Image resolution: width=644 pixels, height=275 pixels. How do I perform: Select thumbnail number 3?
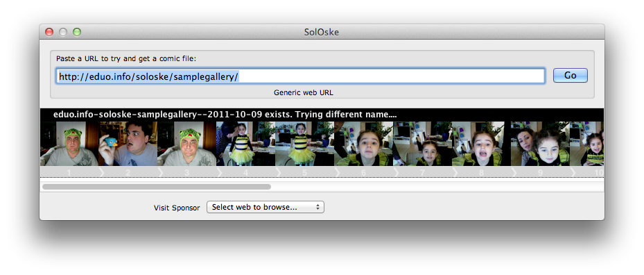187,144
